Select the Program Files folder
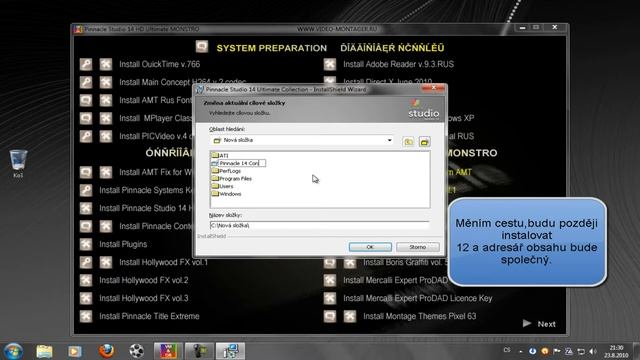Screen dimensions: 640x360 [x=232, y=178]
